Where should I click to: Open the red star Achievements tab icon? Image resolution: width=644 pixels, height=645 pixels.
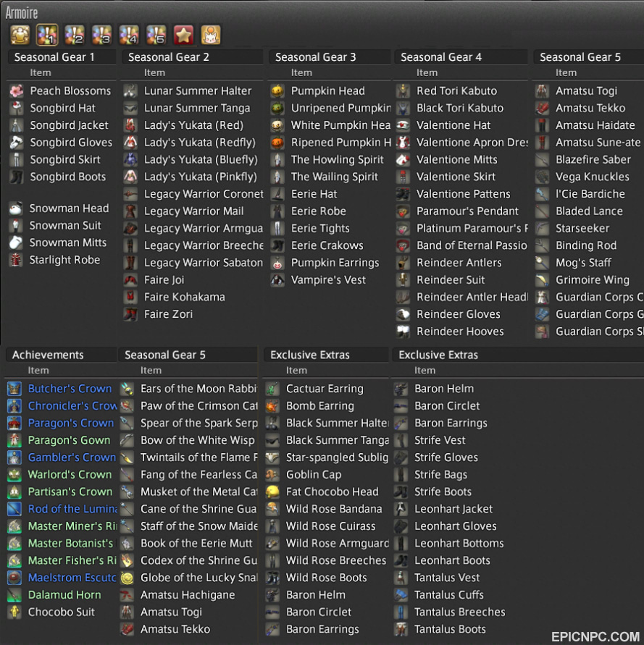pyautogui.click(x=184, y=35)
